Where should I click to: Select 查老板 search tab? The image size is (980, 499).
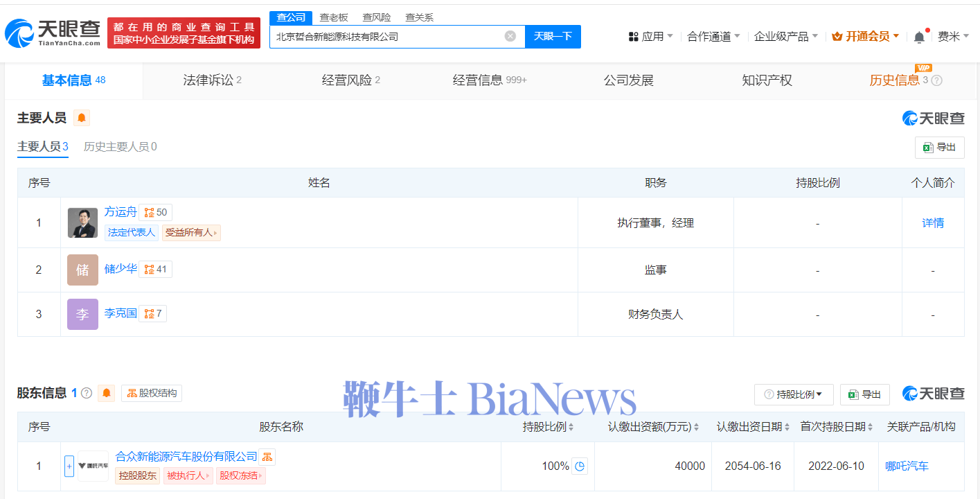coord(334,17)
